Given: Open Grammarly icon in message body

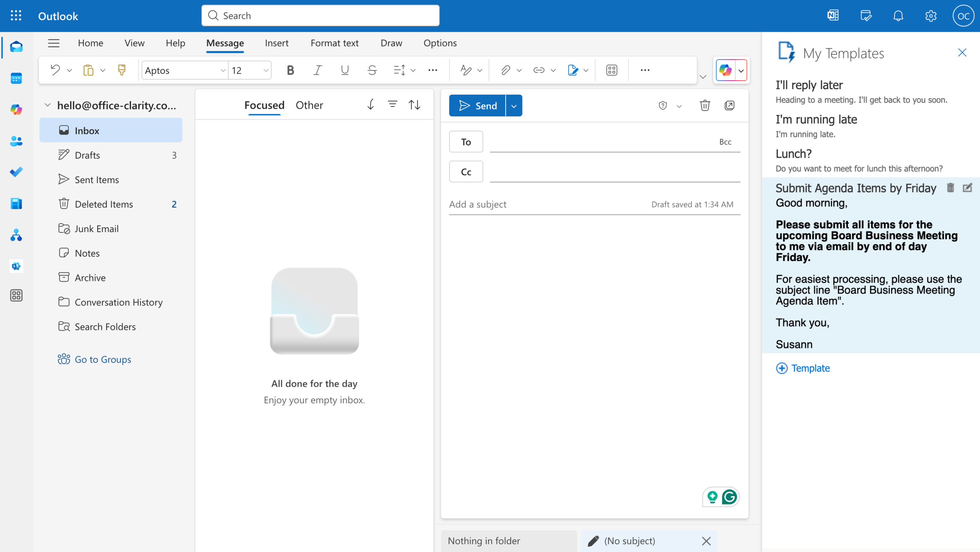Looking at the screenshot, I should pyautogui.click(x=729, y=497).
